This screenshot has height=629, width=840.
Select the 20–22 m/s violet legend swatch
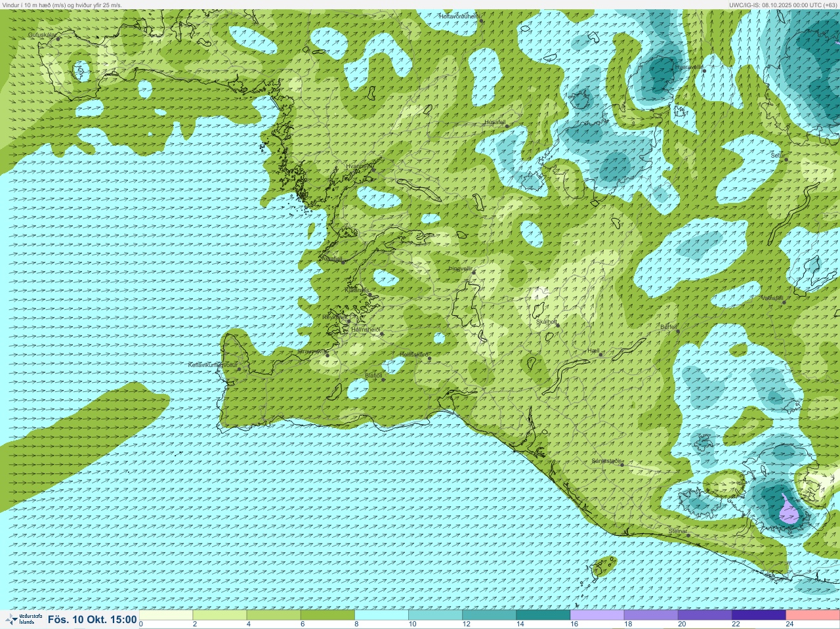pos(705,615)
